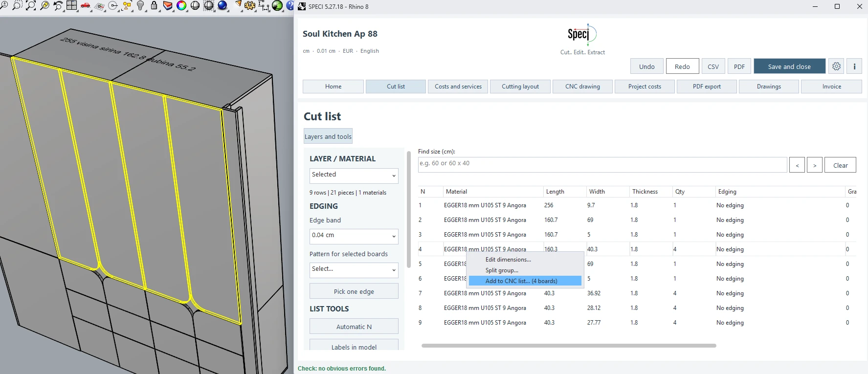
Task: Open the Drawings tab
Action: [x=769, y=87]
